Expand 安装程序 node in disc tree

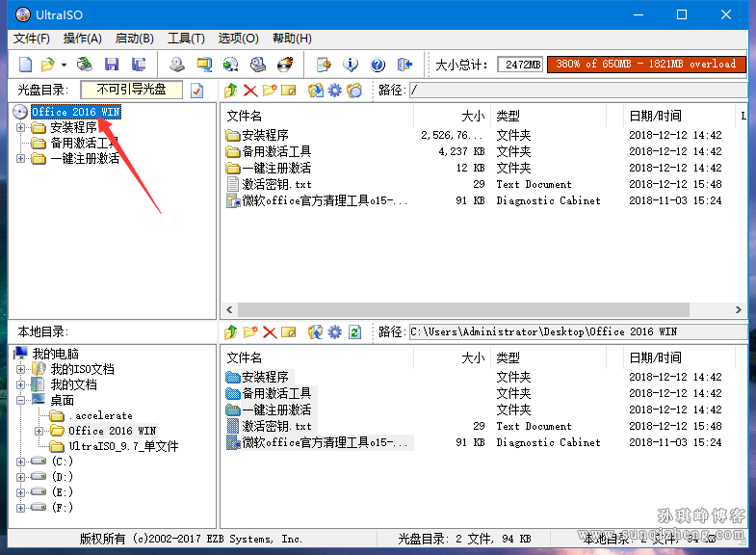[21, 127]
